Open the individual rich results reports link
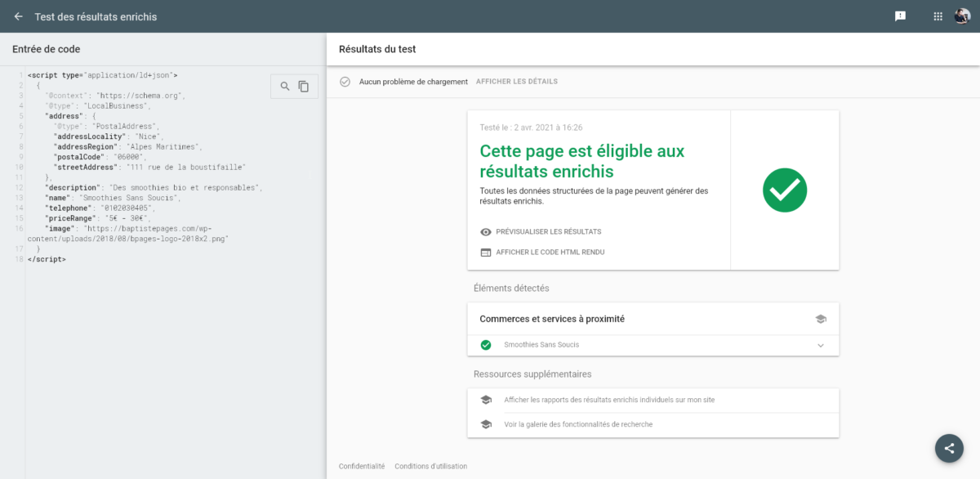This screenshot has height=479, width=980. pos(609,401)
